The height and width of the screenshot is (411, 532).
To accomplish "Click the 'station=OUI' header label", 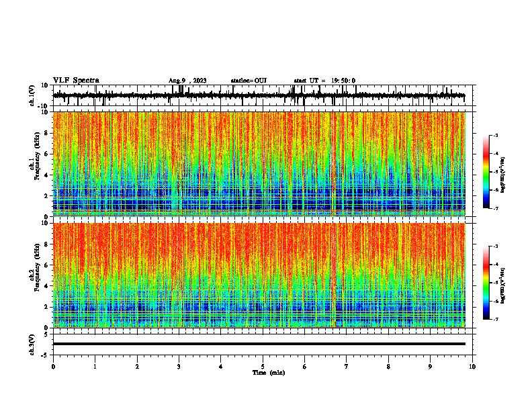I will tap(249, 81).
